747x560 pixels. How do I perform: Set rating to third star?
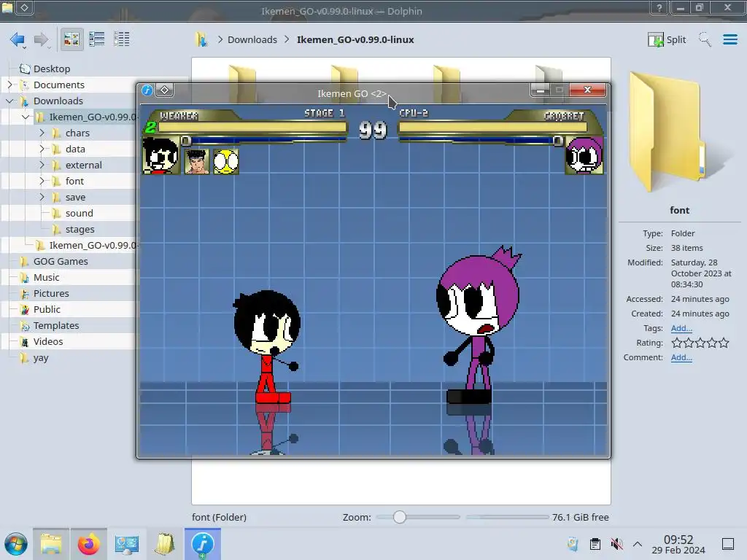700,343
